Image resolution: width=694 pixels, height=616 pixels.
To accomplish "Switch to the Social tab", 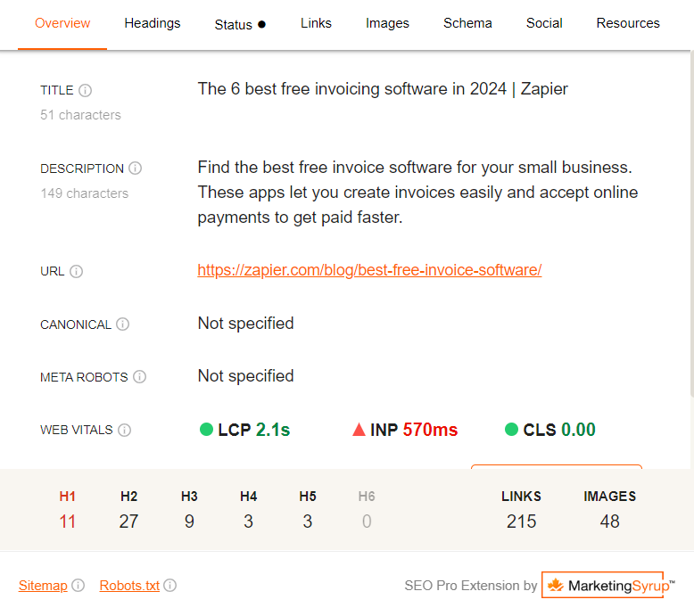I will (544, 23).
